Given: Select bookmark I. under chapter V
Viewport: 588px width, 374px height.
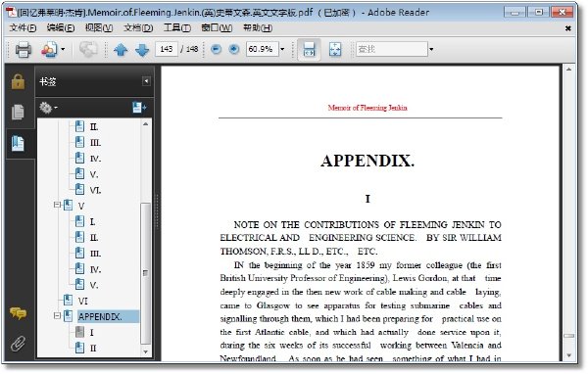Looking at the screenshot, I should pos(93,222).
